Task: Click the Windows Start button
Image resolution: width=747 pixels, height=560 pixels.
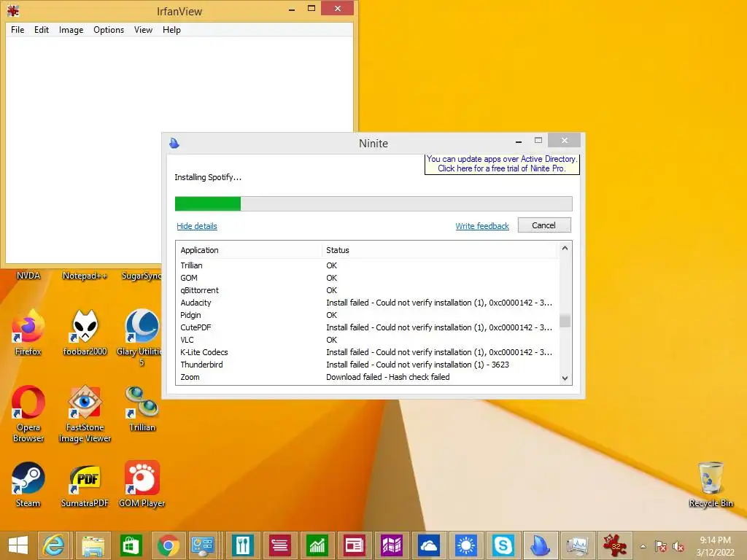Action: pos(18,545)
